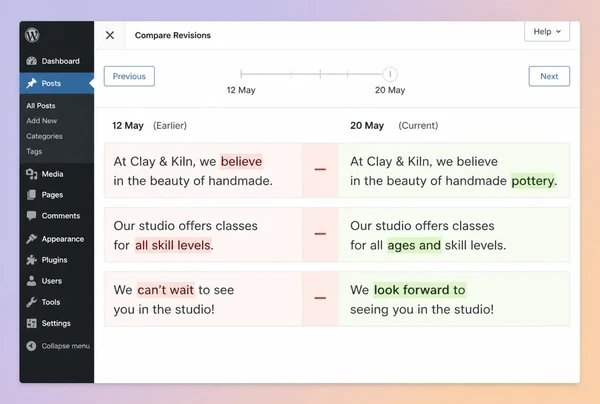Click the minus marker in the studio classes row
The width and height of the screenshot is (600, 404).
320,233
